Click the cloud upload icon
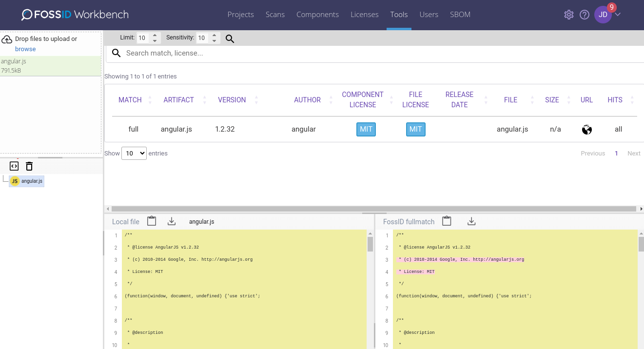This screenshot has width=644, height=349. coord(7,39)
